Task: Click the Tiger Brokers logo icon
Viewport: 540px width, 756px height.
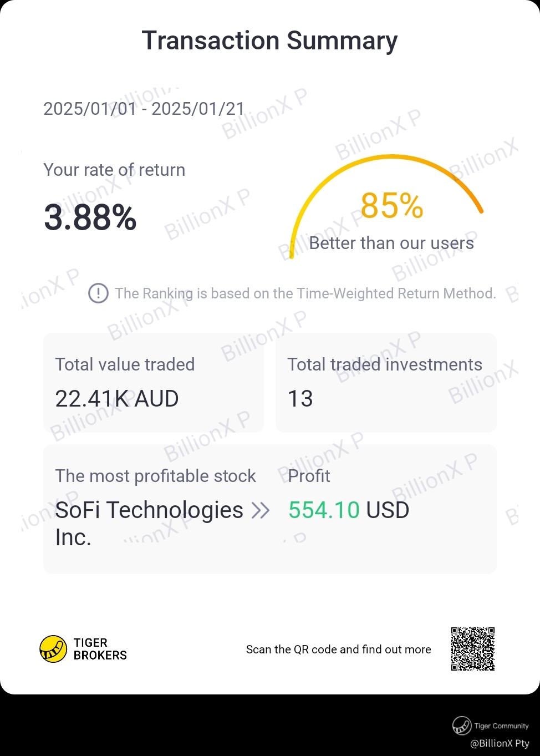Action: (53, 649)
